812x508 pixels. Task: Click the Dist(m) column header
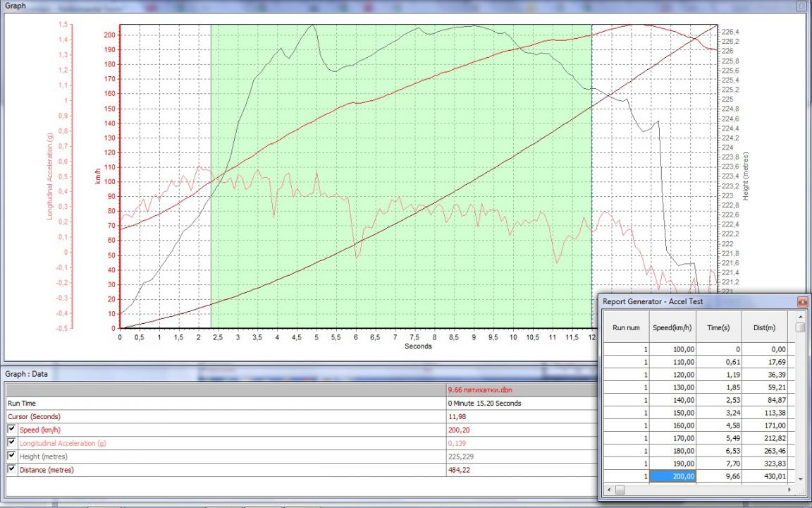pyautogui.click(x=764, y=327)
